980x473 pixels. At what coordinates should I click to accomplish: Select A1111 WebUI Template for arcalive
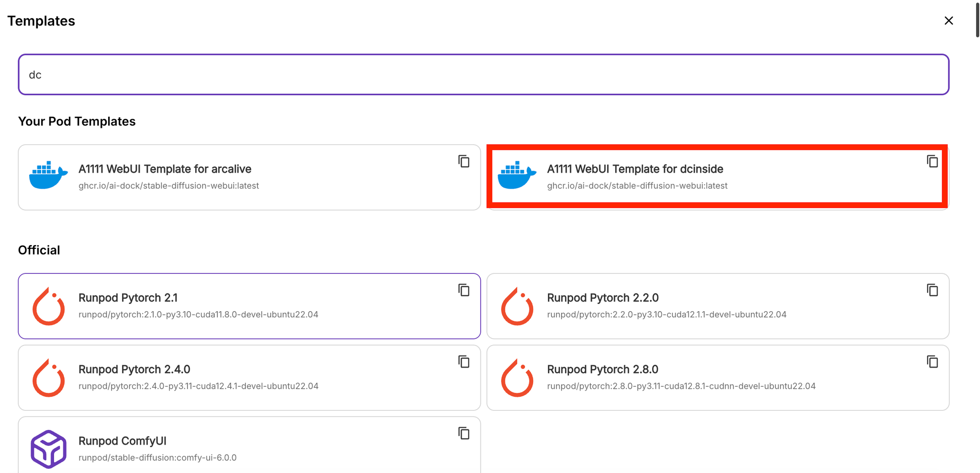[x=249, y=177]
